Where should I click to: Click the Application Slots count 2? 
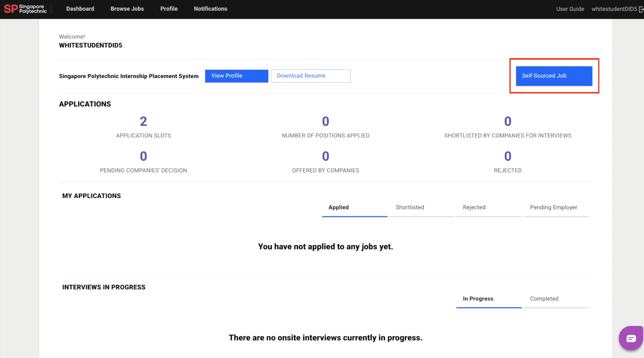(144, 121)
